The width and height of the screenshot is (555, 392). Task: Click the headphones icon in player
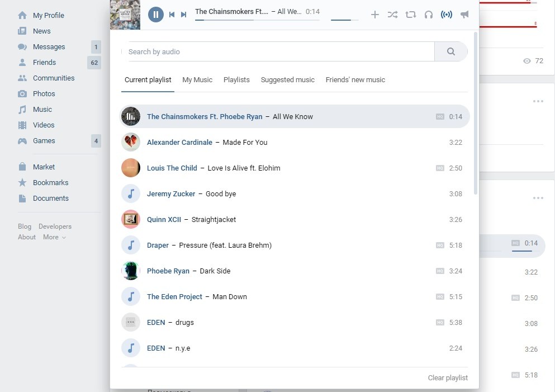(429, 15)
